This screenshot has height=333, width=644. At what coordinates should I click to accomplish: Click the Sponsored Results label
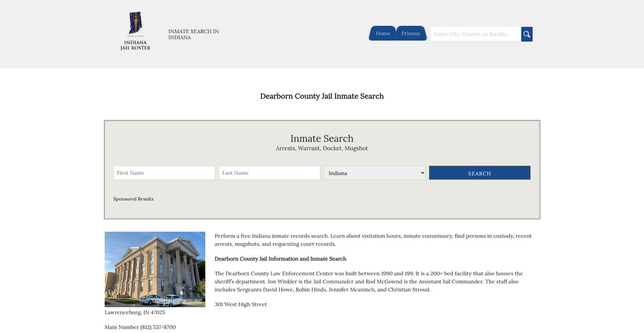point(133,199)
